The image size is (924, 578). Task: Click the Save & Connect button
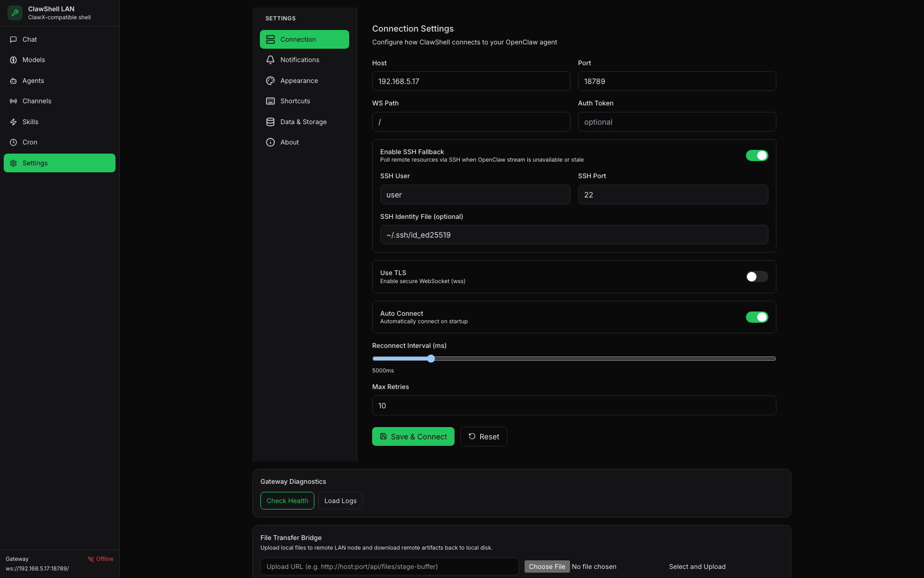click(413, 436)
